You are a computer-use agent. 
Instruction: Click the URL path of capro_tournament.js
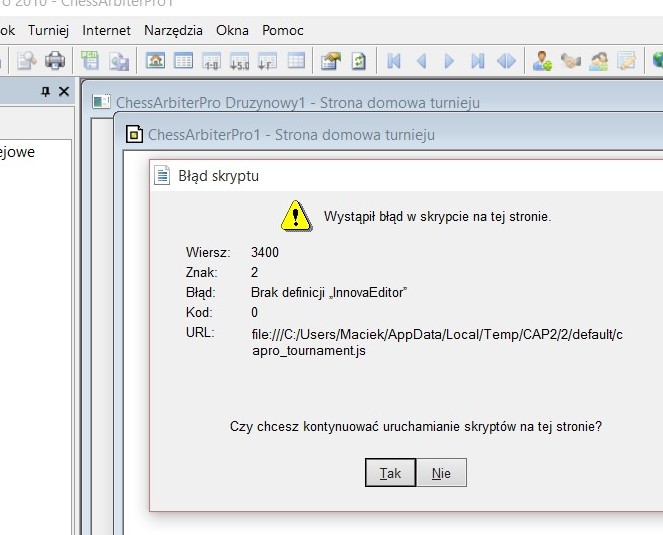pos(437,342)
